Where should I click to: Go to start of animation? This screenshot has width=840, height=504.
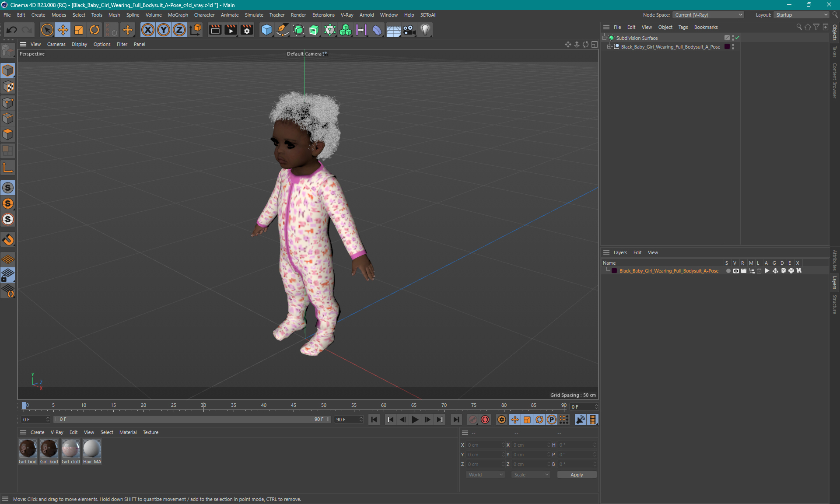[x=374, y=420]
